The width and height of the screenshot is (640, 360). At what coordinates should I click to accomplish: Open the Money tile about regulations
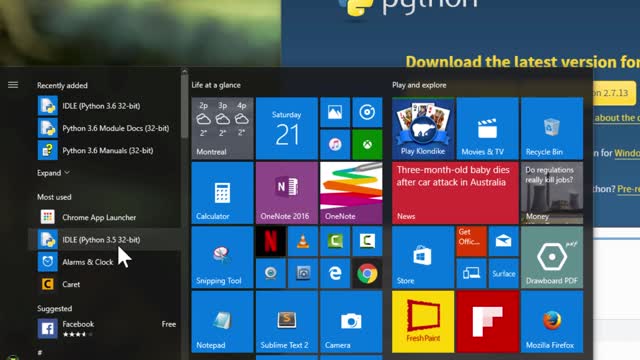point(552,193)
